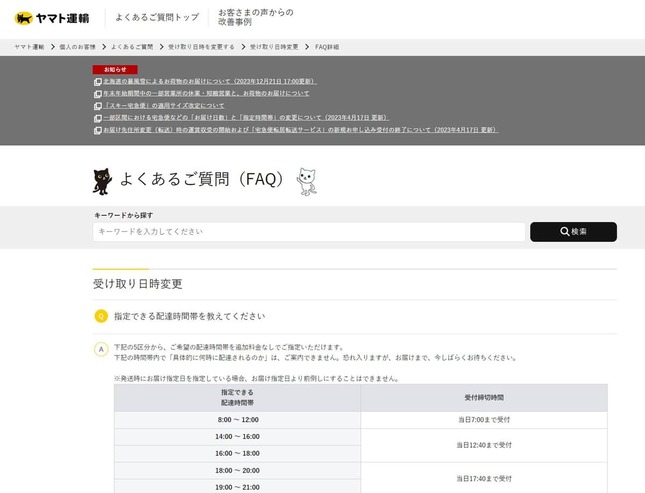645x493 pixels.
Task: Click the external-link icon beside the 北海道 notice
Action: point(97,81)
